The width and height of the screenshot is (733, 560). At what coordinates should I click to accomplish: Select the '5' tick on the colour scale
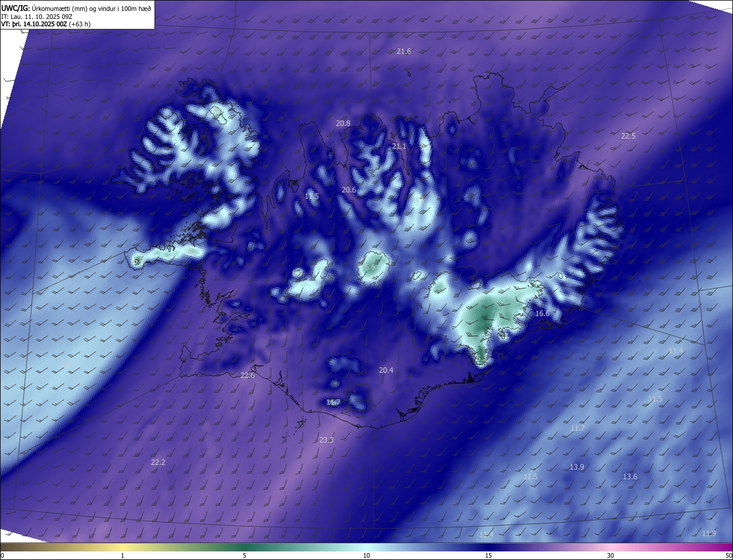(245, 555)
